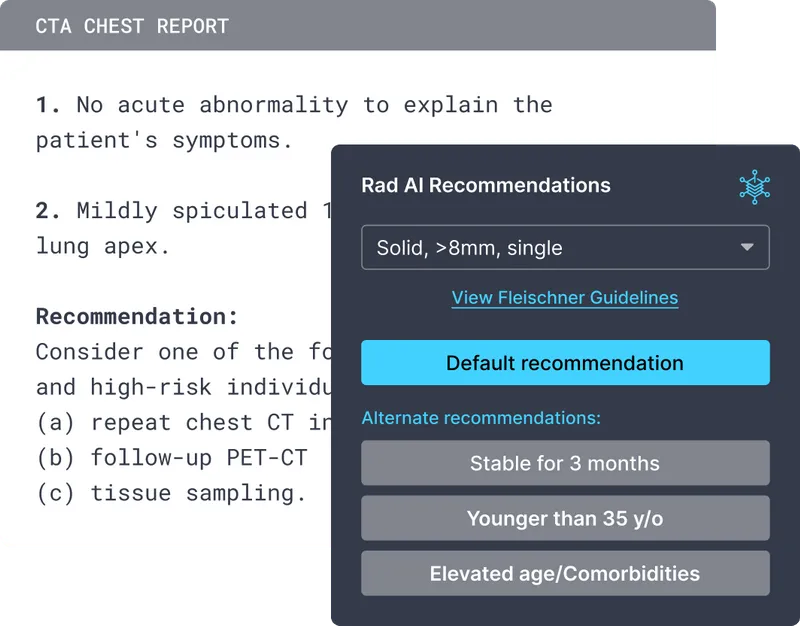Image resolution: width=800 pixels, height=626 pixels.
Task: Apply the Default recommendation
Action: 565,363
